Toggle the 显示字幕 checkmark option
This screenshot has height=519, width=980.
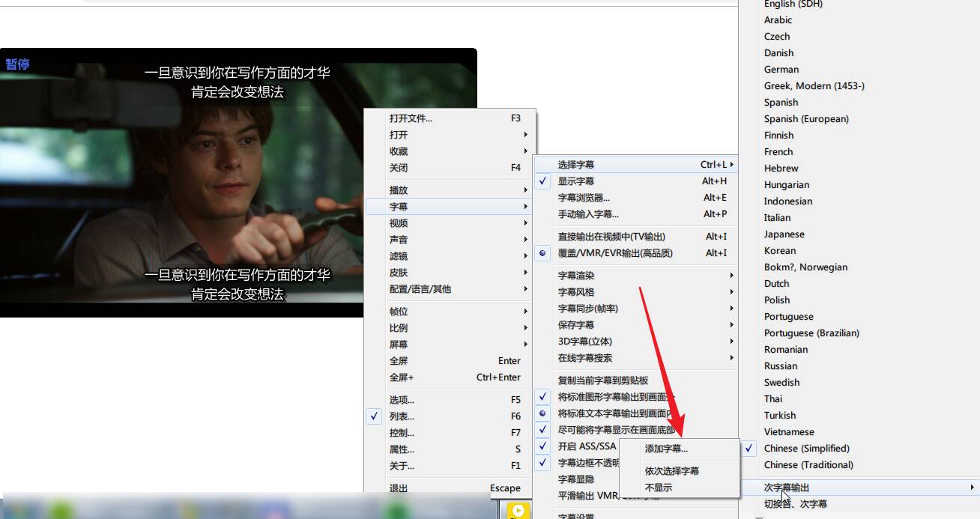click(x=575, y=181)
